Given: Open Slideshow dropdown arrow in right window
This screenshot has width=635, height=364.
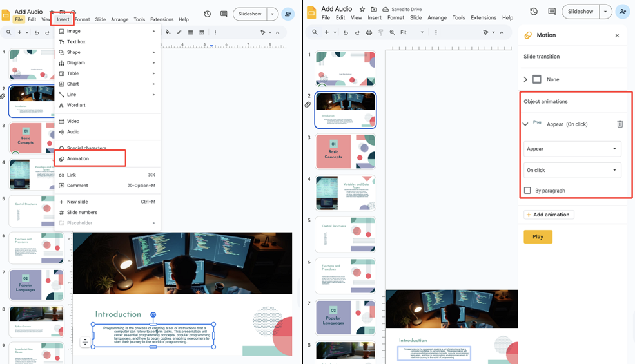Looking at the screenshot, I should point(605,12).
